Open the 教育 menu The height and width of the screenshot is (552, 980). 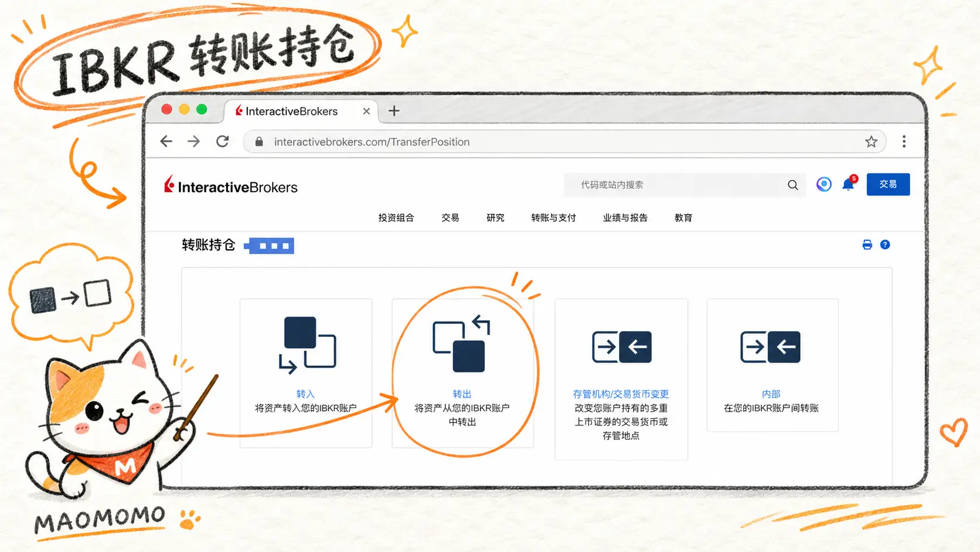[683, 218]
